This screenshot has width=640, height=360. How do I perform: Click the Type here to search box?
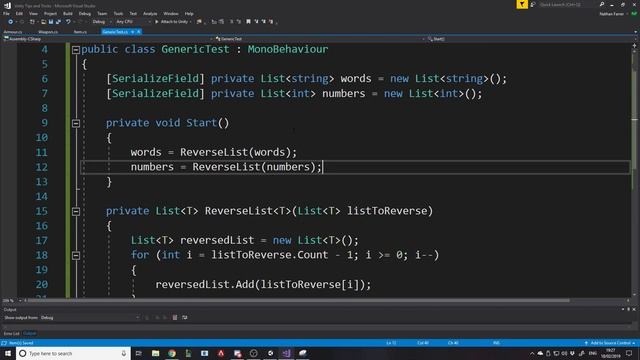click(73, 353)
